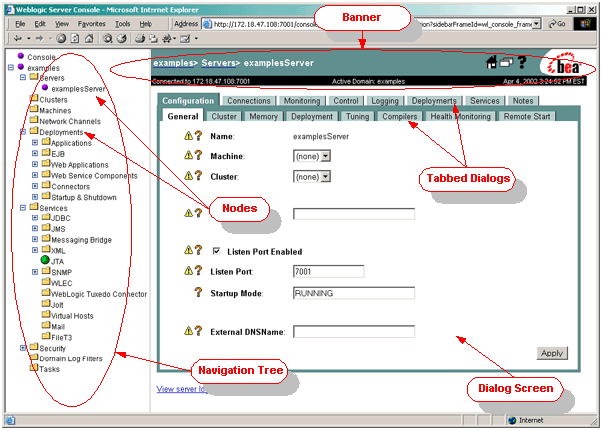Screen dimensions: 602x431
Task: Click the help question mark beside Cluster
Action: (x=198, y=175)
